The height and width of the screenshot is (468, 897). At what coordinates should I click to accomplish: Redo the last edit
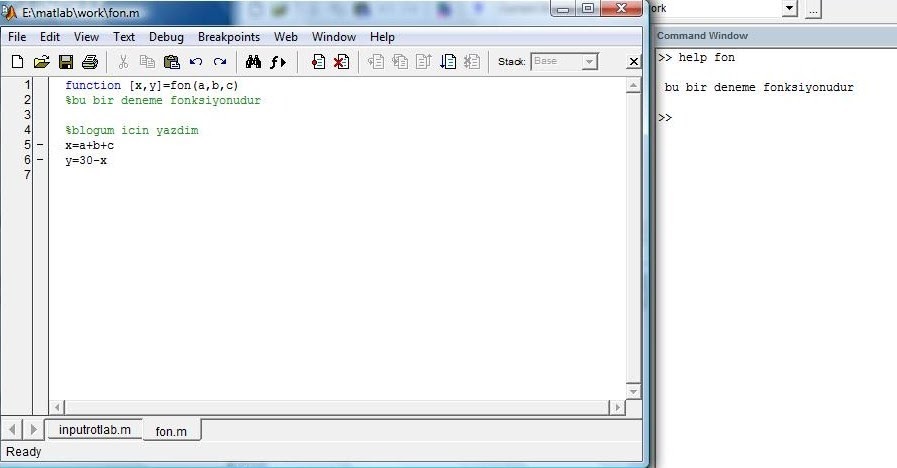220,62
